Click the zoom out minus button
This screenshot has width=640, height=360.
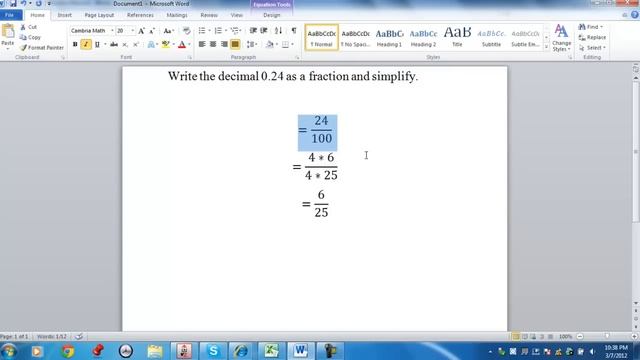coord(580,337)
